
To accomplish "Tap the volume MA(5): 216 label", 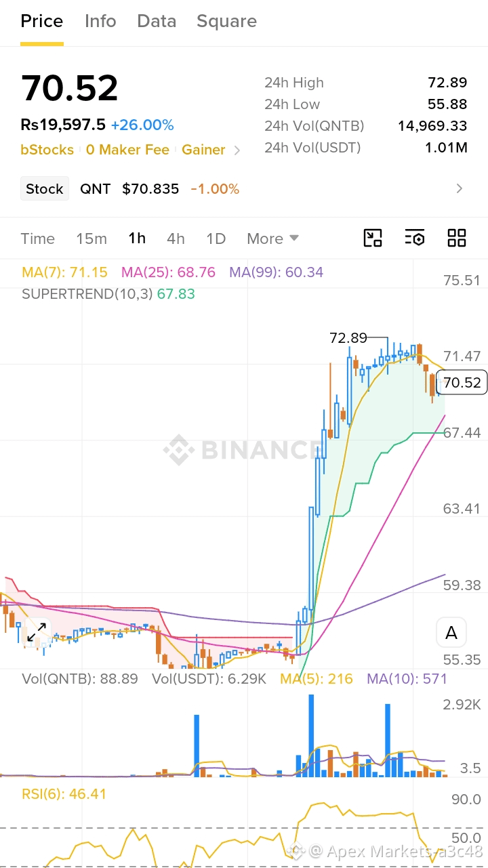I will click(317, 678).
